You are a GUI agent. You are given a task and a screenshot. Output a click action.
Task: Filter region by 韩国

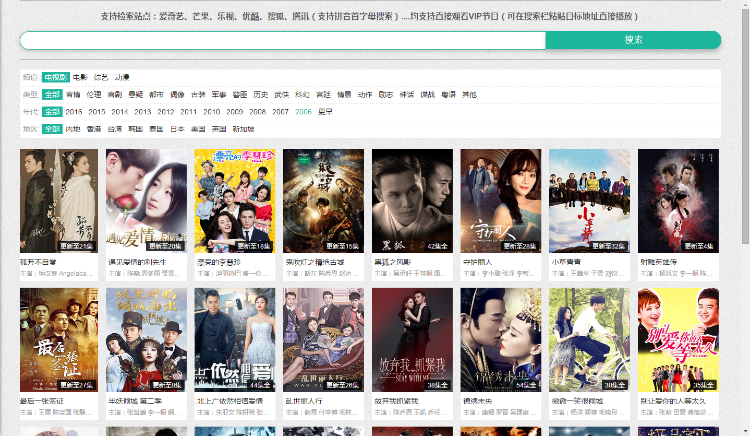[x=136, y=129]
